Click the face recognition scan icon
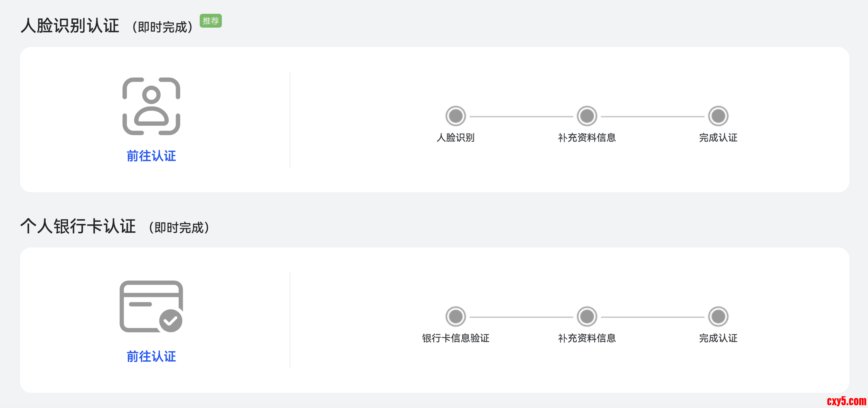Viewport: 868px width, 408px height. tap(151, 106)
